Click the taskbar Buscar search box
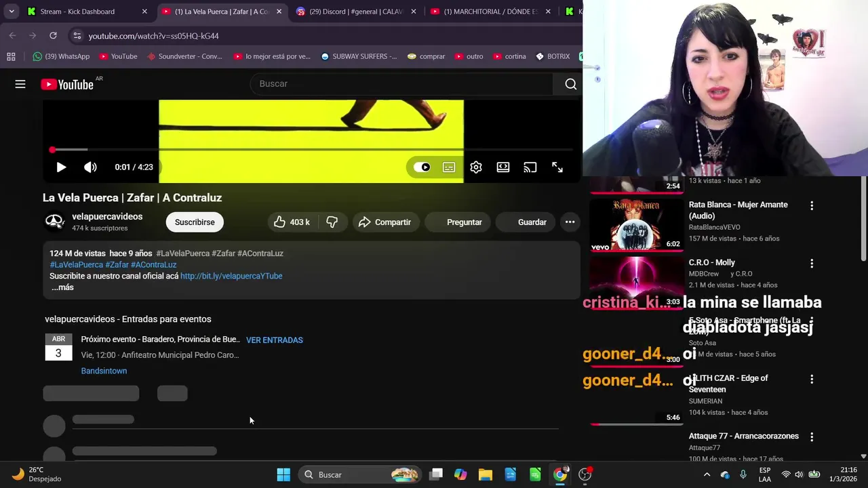Viewport: 868px width, 488px height. 361,474
